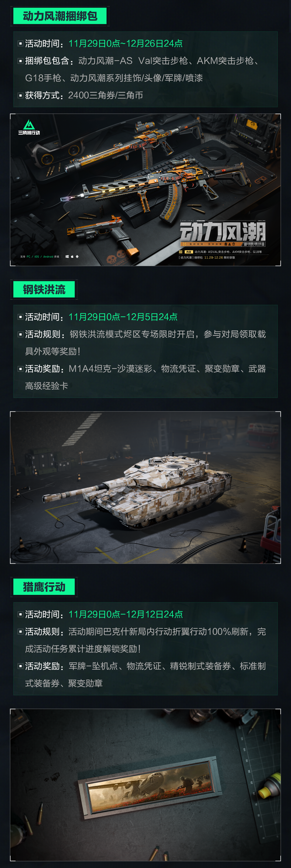The width and height of the screenshot is (291, 868).
Task: Select the 钢铁洪流 section header
Action: click(x=44, y=289)
